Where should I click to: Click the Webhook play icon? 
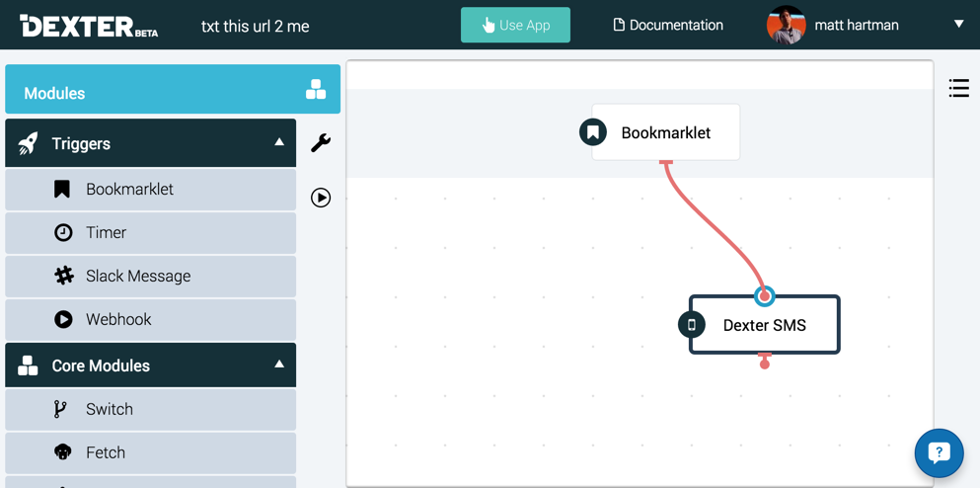pyautogui.click(x=63, y=320)
